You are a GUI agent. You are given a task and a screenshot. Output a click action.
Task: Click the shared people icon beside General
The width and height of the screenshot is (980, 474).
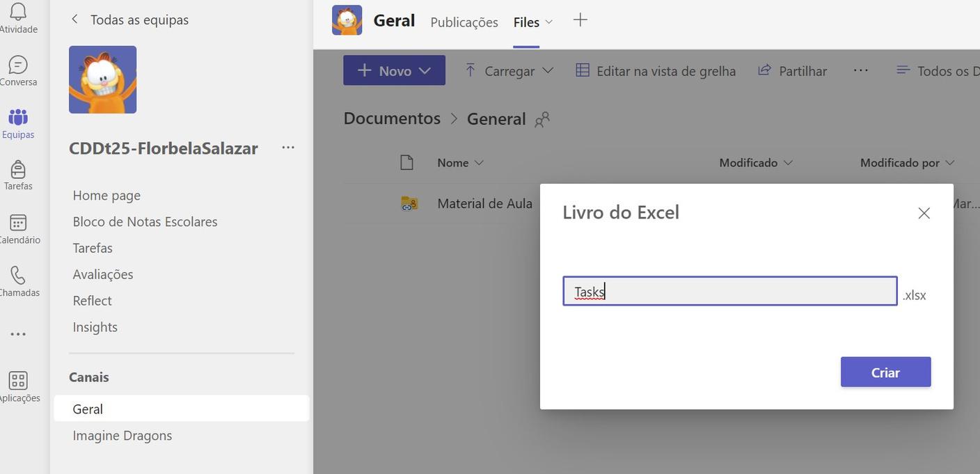click(542, 120)
